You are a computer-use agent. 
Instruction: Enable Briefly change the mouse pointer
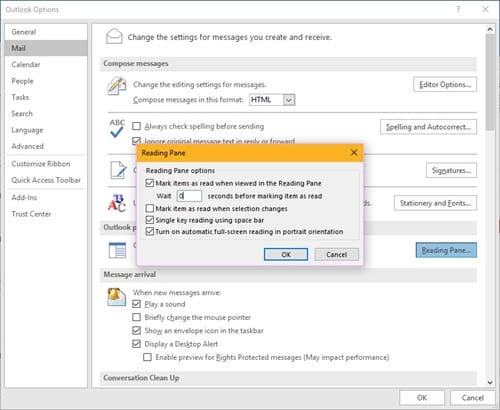(x=136, y=317)
